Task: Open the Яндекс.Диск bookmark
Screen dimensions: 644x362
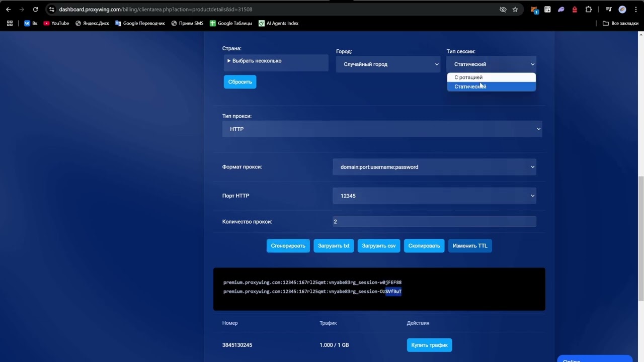Action: [92, 23]
